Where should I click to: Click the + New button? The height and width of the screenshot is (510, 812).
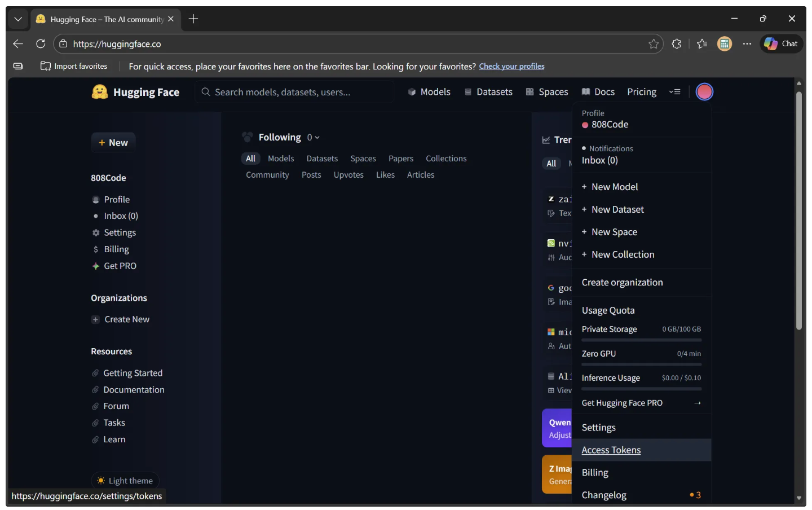pos(113,143)
